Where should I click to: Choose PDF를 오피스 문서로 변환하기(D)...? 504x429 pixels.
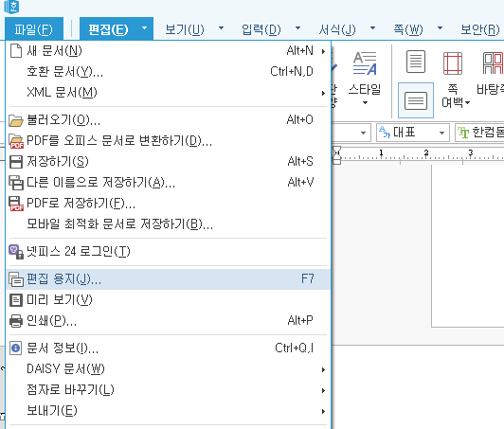pyautogui.click(x=168, y=140)
